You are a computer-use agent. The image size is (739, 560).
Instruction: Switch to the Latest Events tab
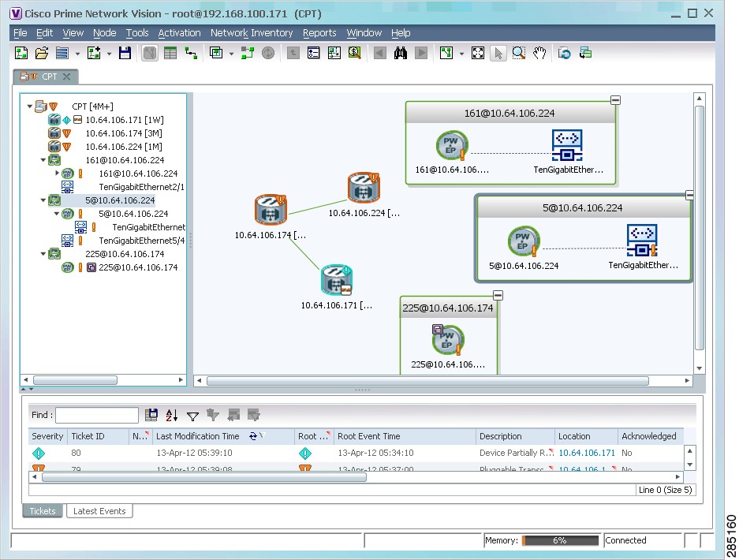point(99,511)
